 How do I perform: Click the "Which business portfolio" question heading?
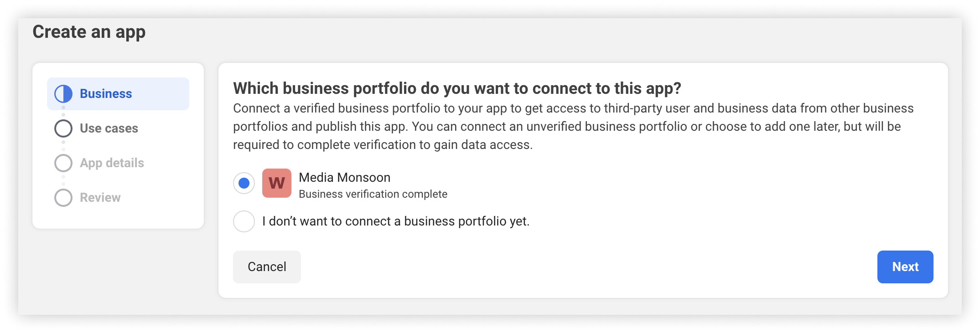[x=457, y=88]
